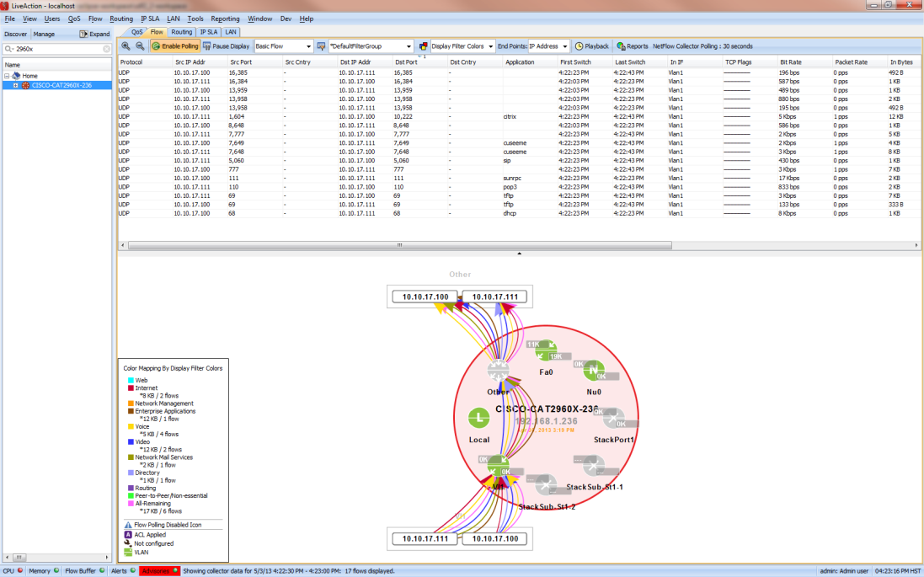This screenshot has height=577, width=924.
Task: Click the StackSub-St1-1 interface icon
Action: click(594, 466)
